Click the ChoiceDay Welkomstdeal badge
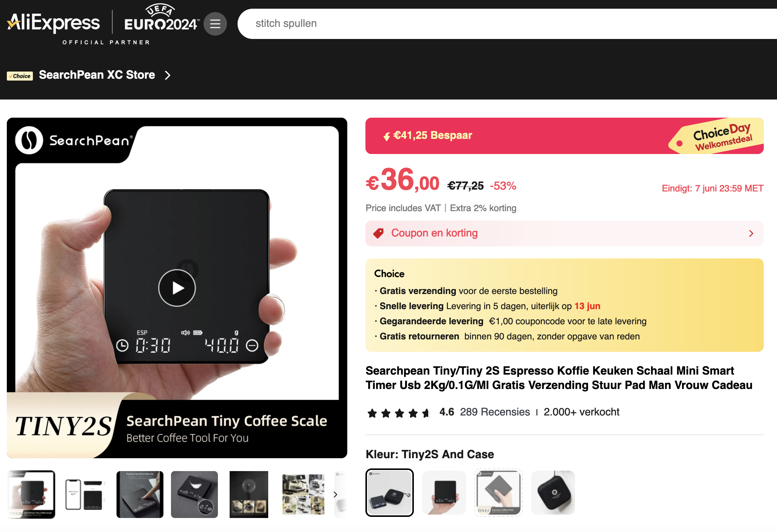Screen dimensions: 777x532 pos(717,137)
